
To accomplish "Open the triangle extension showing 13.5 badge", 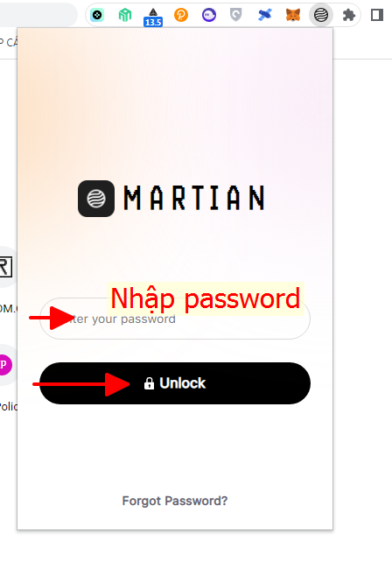I will 153,18.
